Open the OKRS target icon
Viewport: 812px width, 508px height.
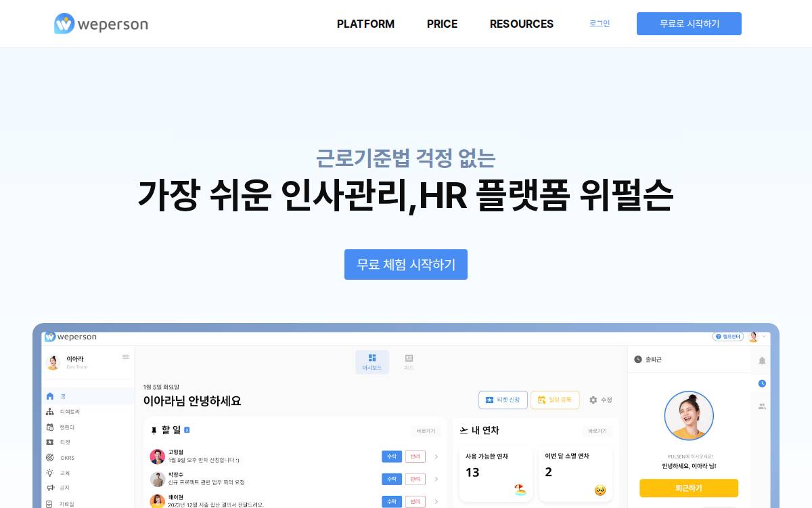tap(49, 458)
